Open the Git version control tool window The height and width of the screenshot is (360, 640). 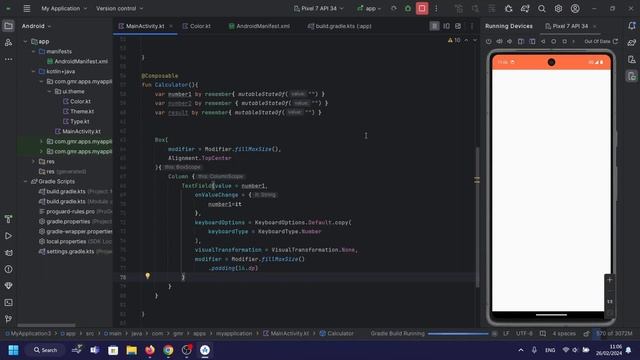[x=8, y=319]
